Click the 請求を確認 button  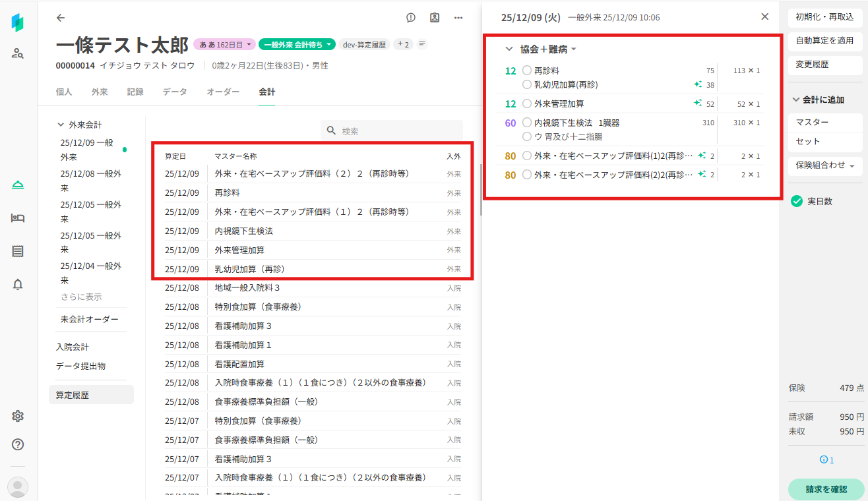click(x=825, y=489)
